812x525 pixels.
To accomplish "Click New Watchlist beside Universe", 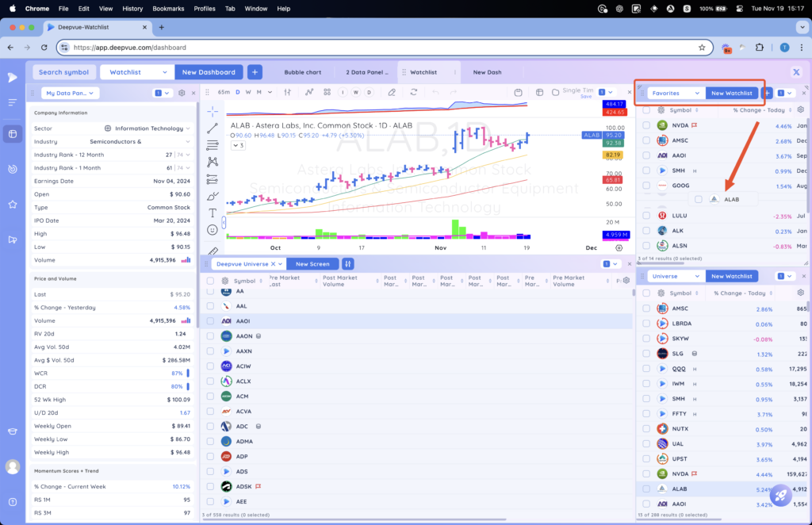I will [x=731, y=277].
